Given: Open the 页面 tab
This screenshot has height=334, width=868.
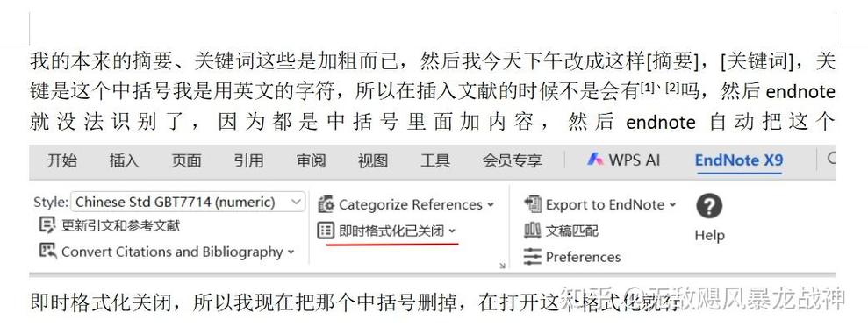Looking at the screenshot, I should (x=186, y=161).
